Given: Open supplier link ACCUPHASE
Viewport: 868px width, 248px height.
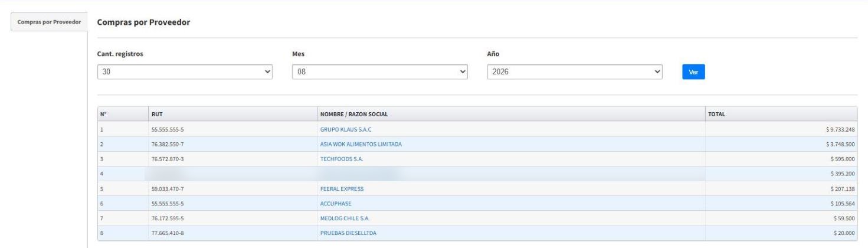Looking at the screenshot, I should point(335,204).
